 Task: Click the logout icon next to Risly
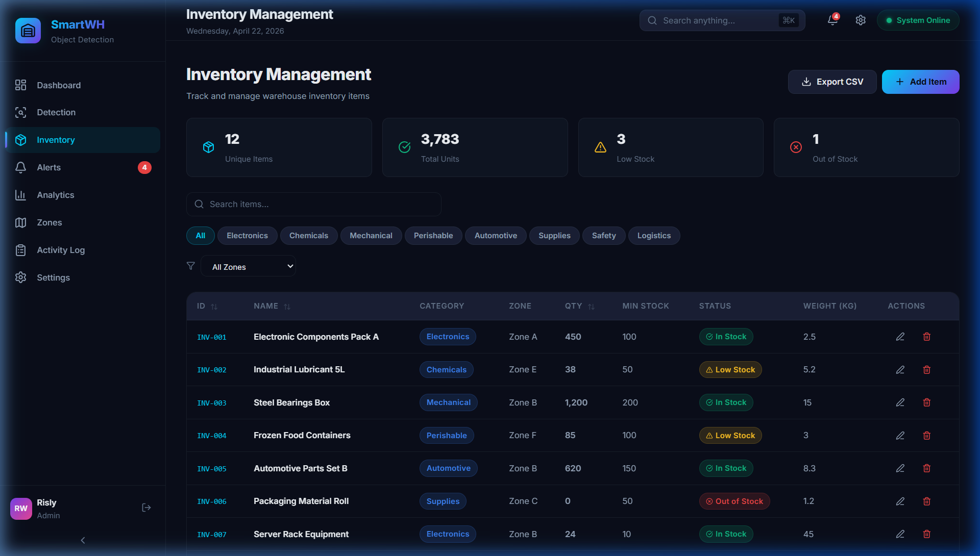146,508
